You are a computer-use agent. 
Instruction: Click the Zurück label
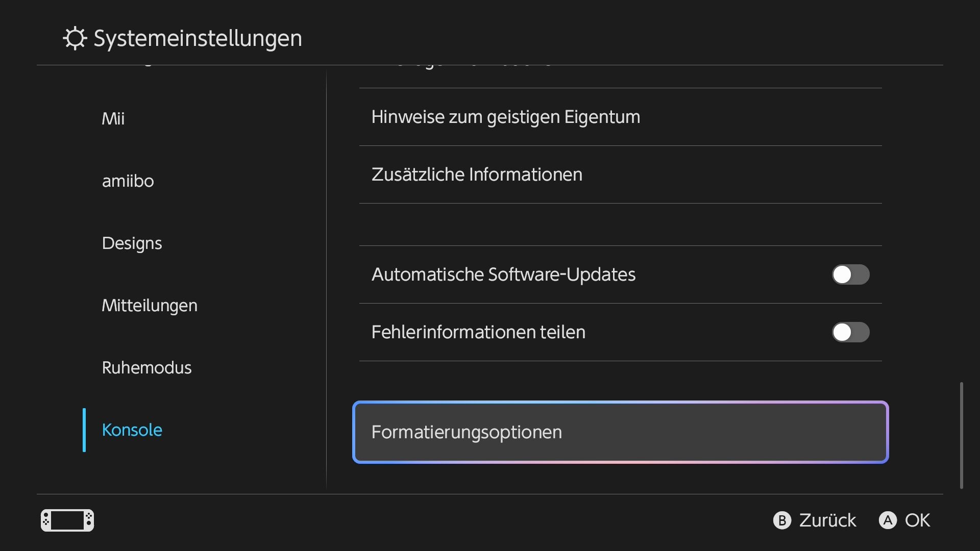pyautogui.click(x=827, y=520)
